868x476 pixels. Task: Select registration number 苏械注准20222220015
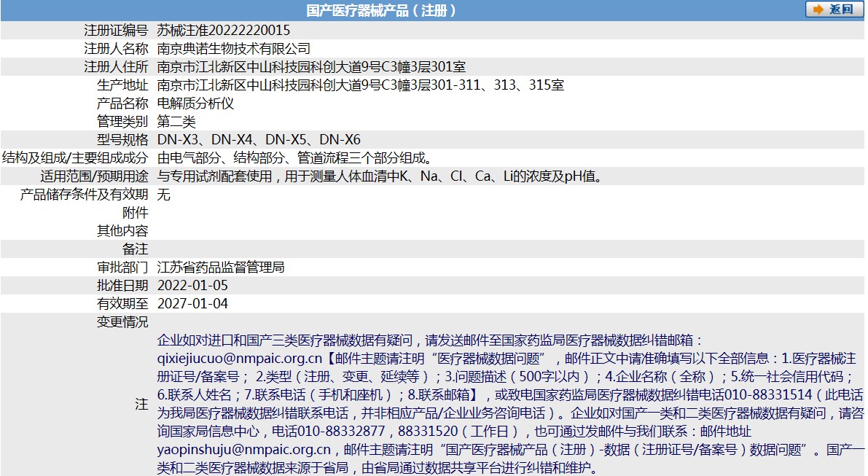click(x=224, y=31)
